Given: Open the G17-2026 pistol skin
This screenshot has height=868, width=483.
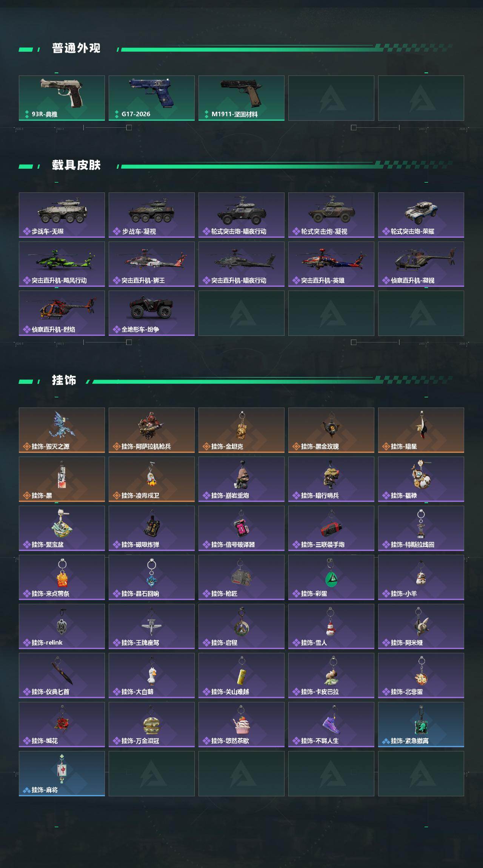Looking at the screenshot, I should [x=152, y=98].
